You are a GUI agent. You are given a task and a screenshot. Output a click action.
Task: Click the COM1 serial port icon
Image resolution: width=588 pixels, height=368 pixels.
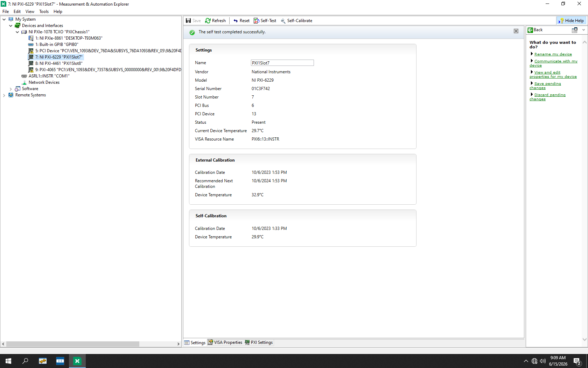24,76
